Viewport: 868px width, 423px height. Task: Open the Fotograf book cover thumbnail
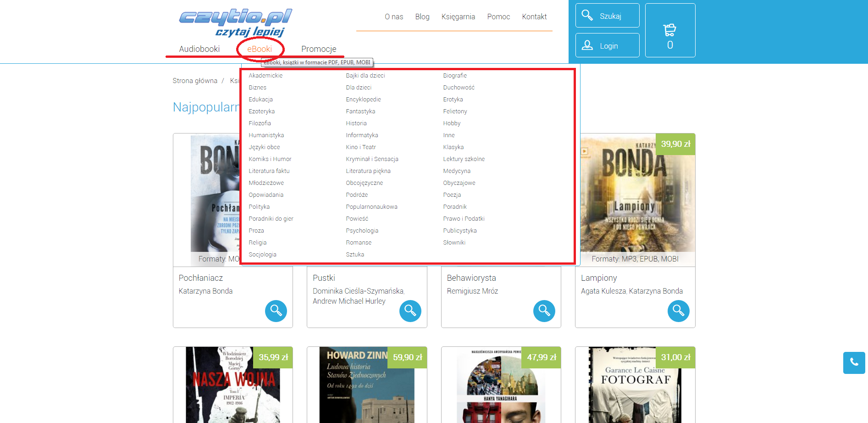(x=635, y=384)
